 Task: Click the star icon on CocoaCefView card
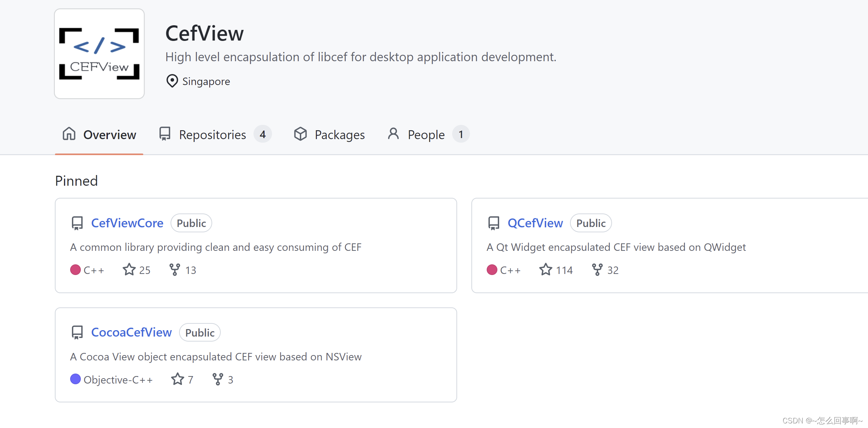point(177,379)
